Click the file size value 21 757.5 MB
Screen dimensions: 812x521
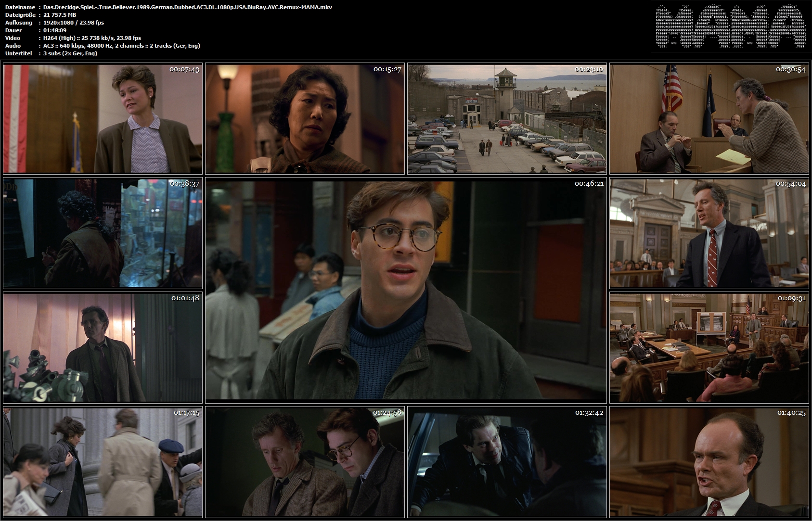point(60,15)
